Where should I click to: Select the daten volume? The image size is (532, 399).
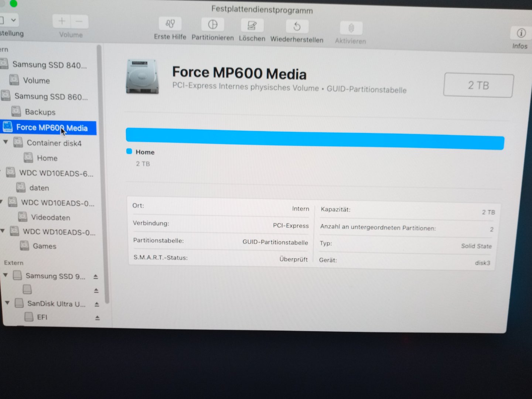(39, 188)
